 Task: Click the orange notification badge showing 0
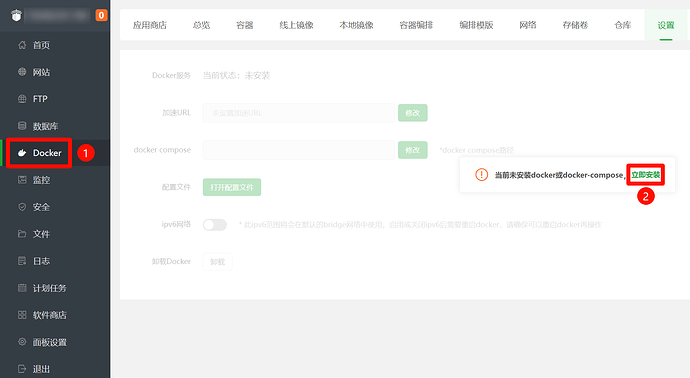102,15
